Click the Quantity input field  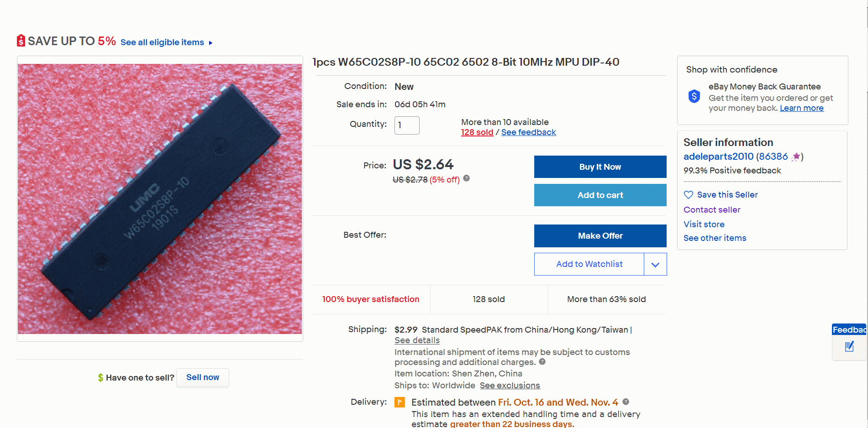coord(407,125)
